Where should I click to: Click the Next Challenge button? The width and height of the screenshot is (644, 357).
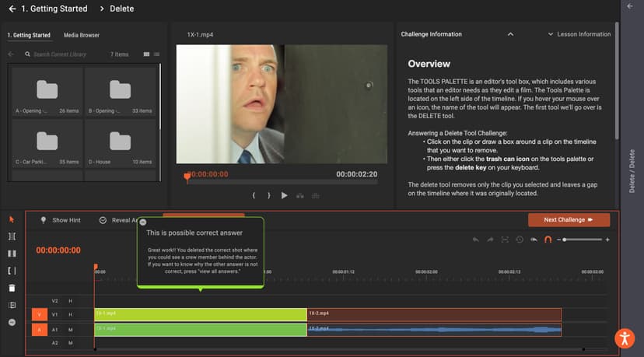pyautogui.click(x=569, y=220)
